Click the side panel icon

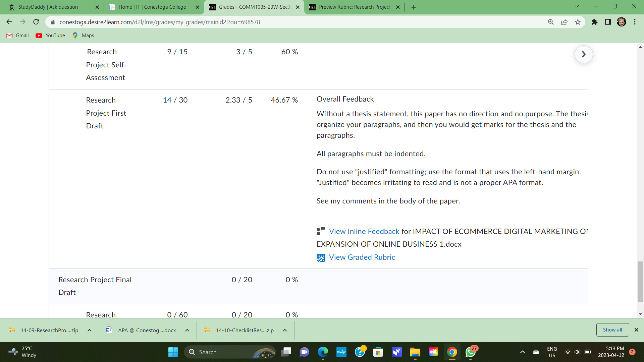tap(608, 22)
